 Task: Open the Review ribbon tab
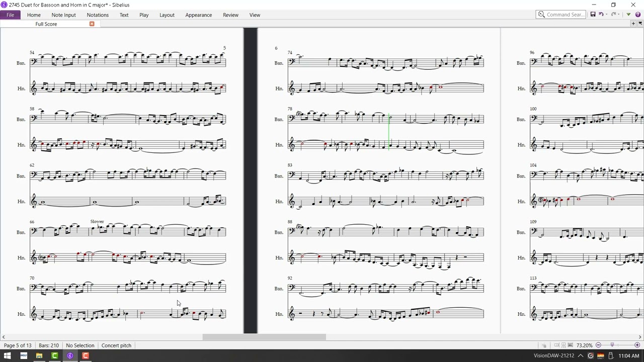pyautogui.click(x=230, y=15)
